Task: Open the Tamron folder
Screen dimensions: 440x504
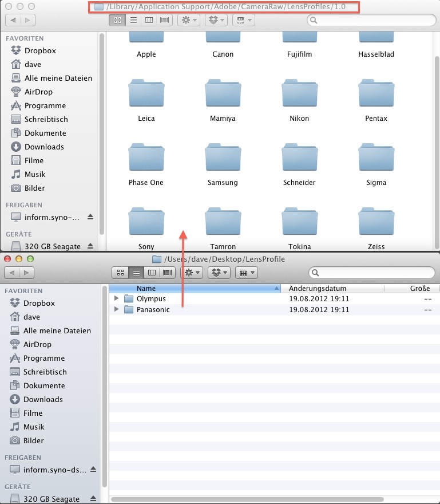Action: click(223, 222)
